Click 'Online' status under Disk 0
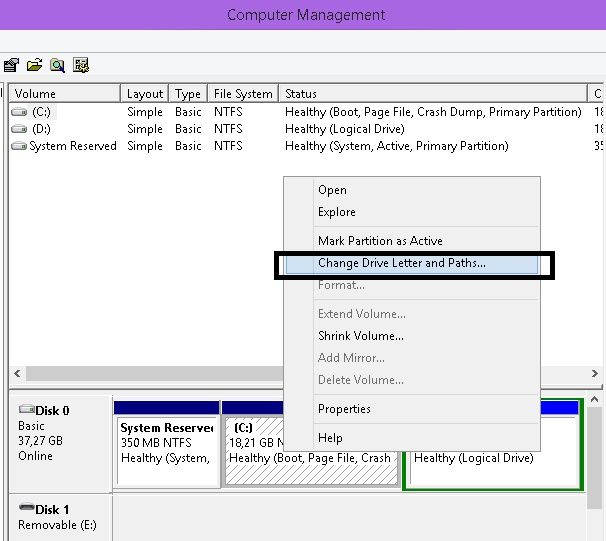 click(x=35, y=456)
